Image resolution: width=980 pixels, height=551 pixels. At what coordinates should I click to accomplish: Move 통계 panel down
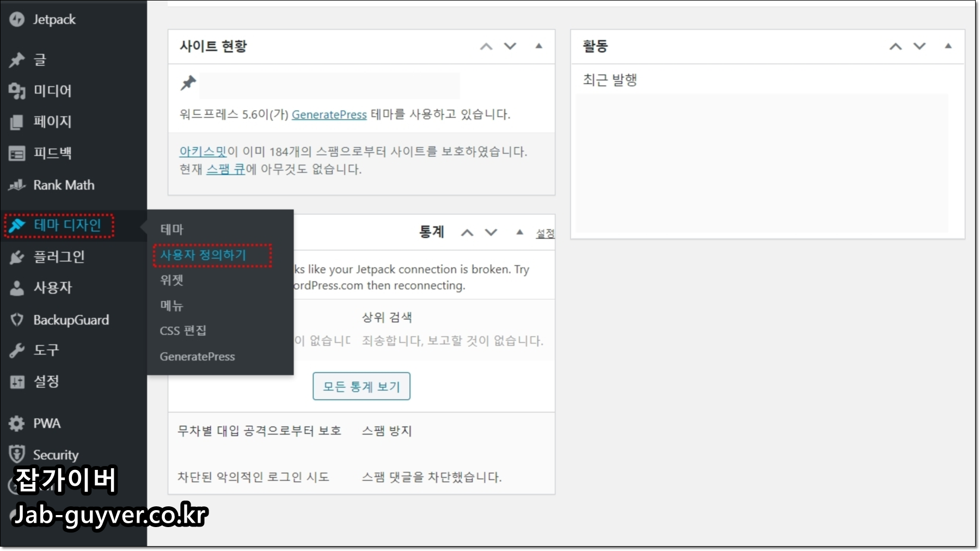[x=491, y=232]
